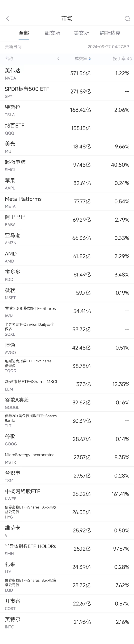
Task: Click the left chevron beside 名称 header
Action: coord(58,59)
